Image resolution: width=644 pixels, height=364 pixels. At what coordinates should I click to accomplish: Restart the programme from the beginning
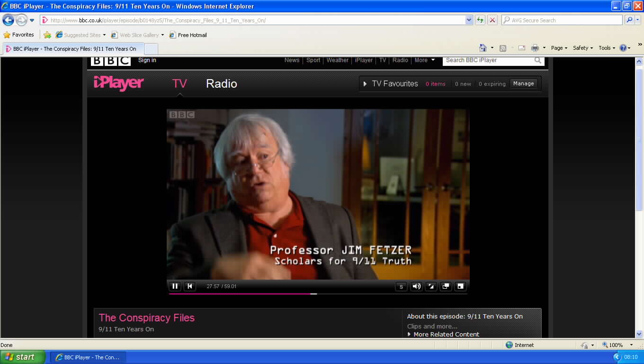tap(189, 286)
